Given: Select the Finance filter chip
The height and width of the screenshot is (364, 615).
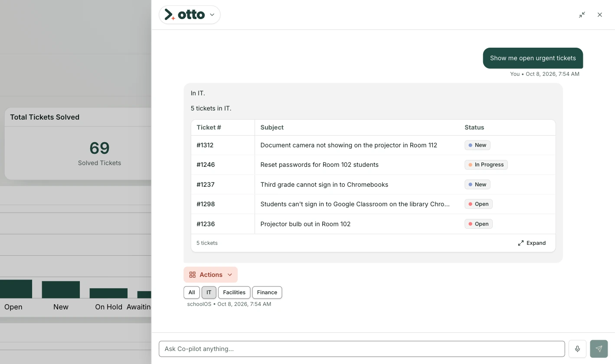Looking at the screenshot, I should (x=267, y=292).
